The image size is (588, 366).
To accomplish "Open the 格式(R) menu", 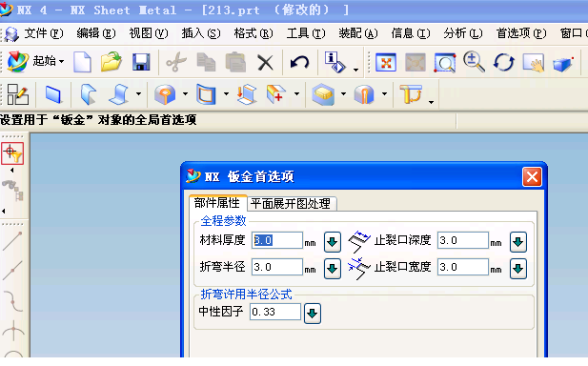I will point(253,33).
